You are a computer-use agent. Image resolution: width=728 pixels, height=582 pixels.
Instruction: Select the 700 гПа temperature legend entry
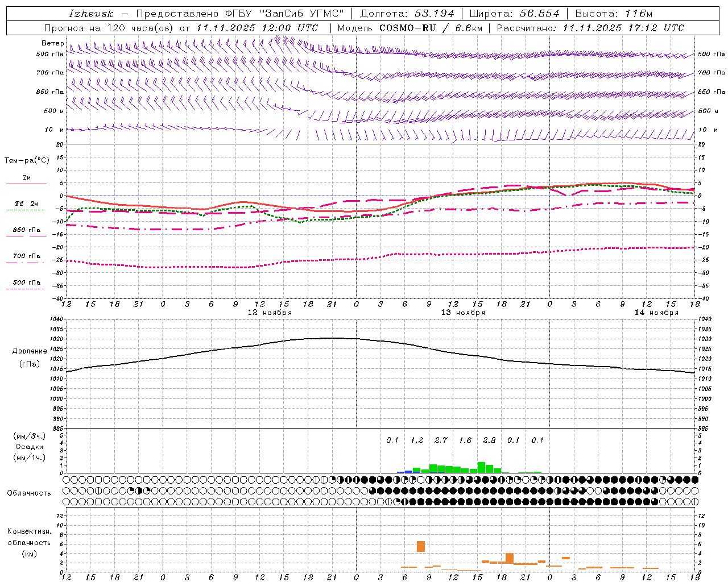pyautogui.click(x=27, y=256)
